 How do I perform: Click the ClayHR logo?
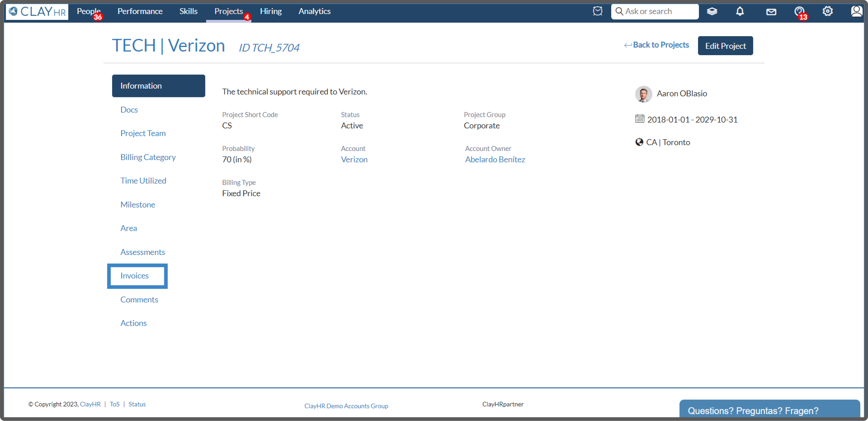click(37, 11)
